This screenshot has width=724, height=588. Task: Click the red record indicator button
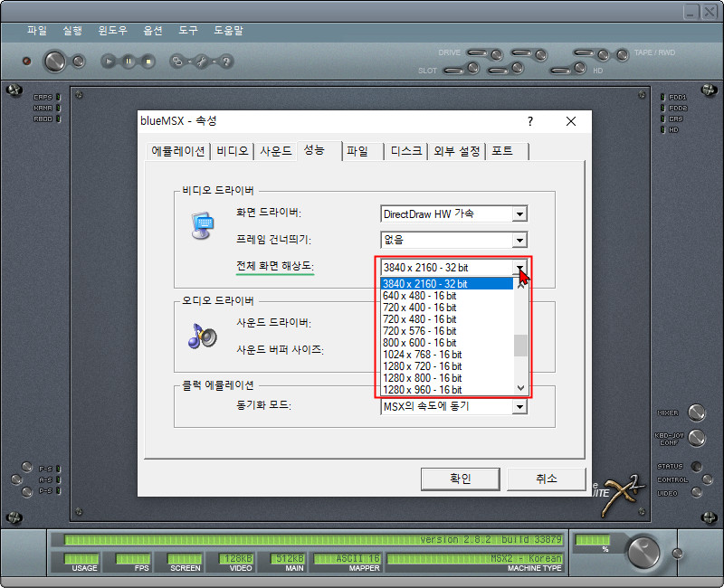[27, 61]
